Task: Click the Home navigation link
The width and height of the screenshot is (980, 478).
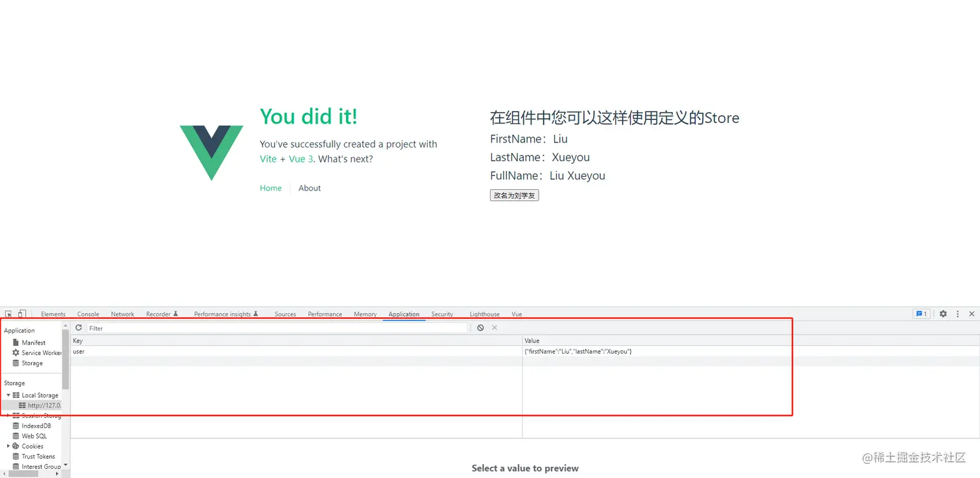Action: (x=271, y=188)
